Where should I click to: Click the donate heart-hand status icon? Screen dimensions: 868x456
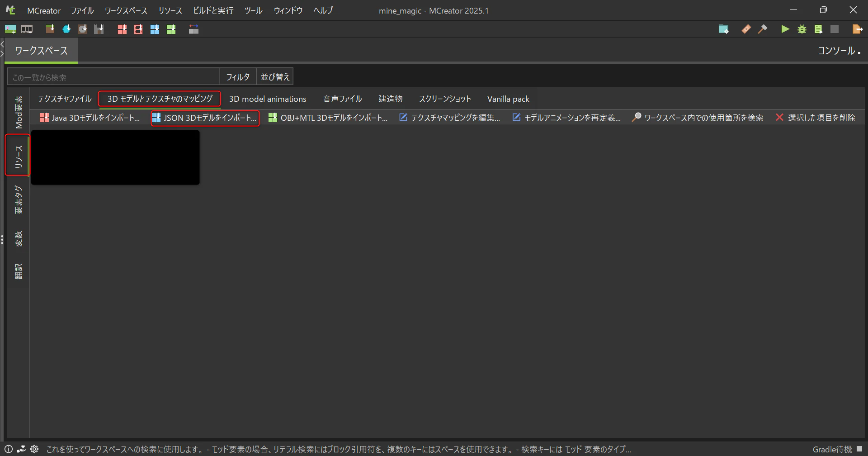coord(21,449)
